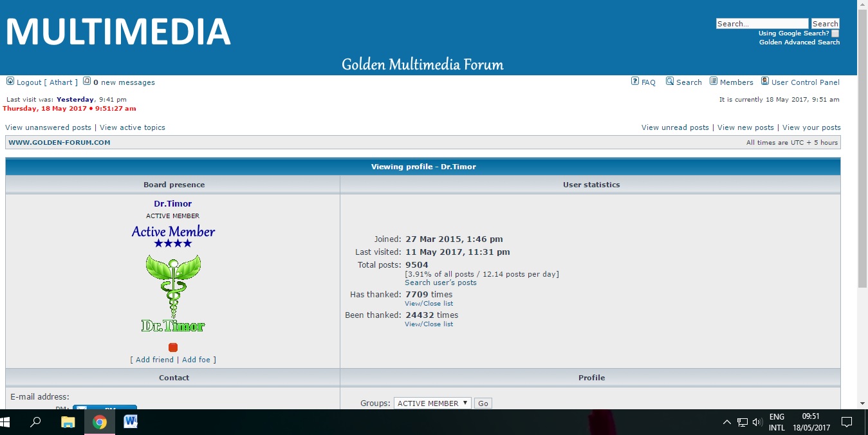Click 7709 times has thanked value

click(429, 295)
